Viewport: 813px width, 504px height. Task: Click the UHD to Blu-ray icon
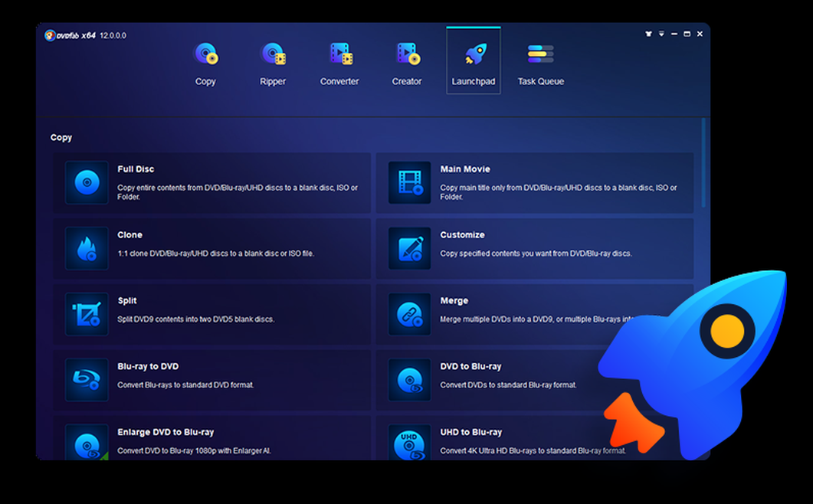(410, 442)
